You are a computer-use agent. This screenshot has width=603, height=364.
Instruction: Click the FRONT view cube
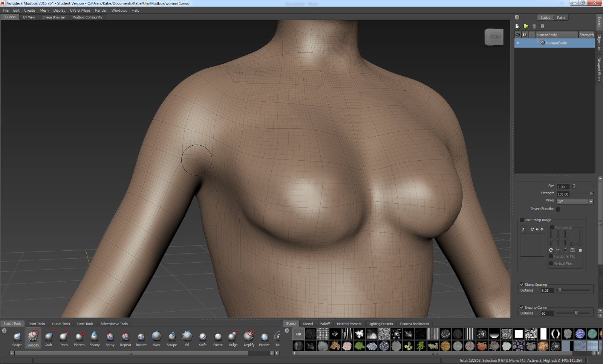pyautogui.click(x=494, y=37)
